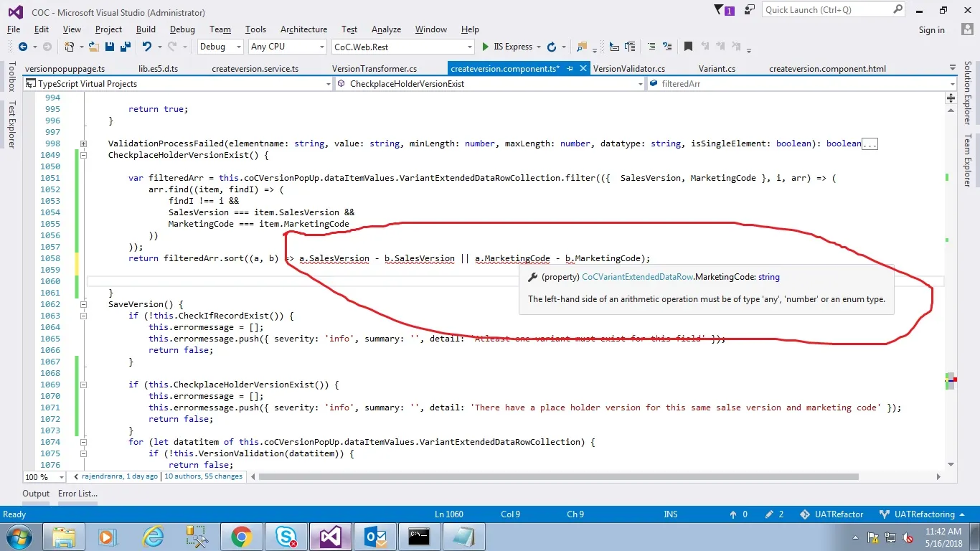The height and width of the screenshot is (551, 980).
Task: Switch to the createversion.component.html tab
Action: click(x=827, y=69)
